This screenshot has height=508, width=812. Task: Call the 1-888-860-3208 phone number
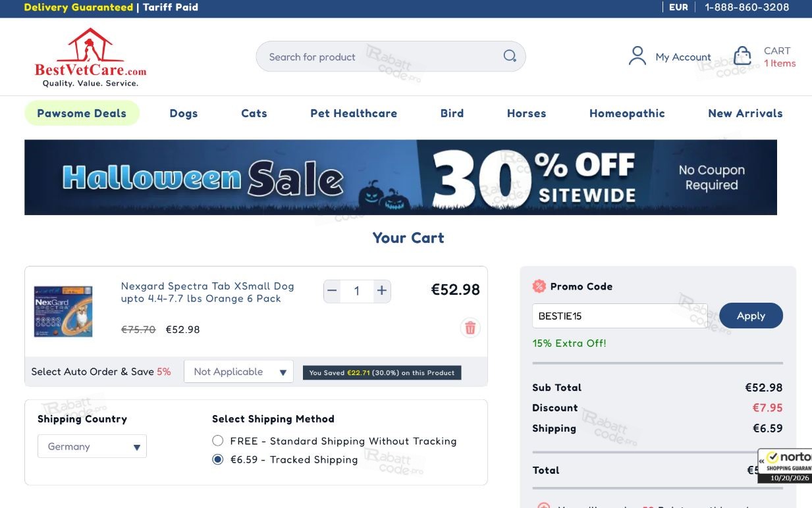[747, 7]
